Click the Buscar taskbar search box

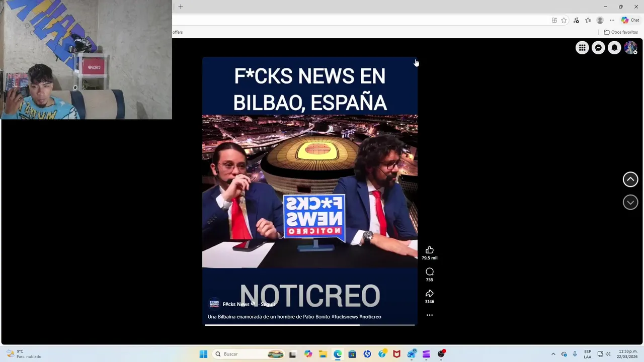250,354
